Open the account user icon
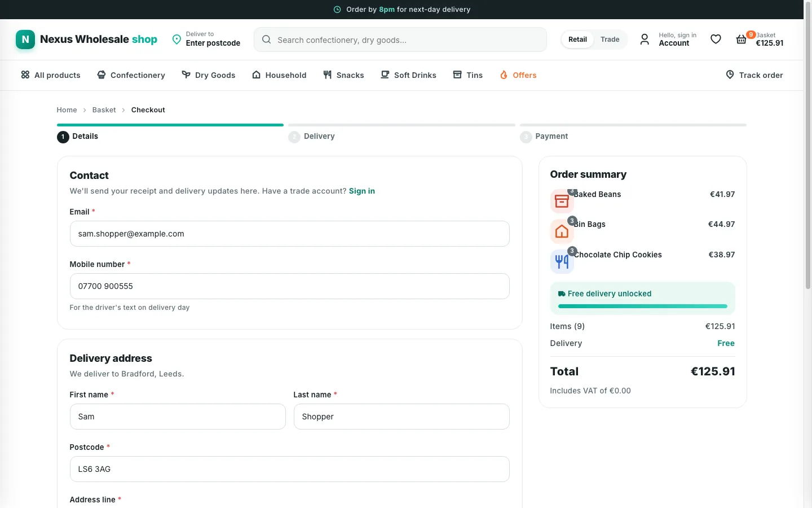The height and width of the screenshot is (508, 812). tap(645, 40)
